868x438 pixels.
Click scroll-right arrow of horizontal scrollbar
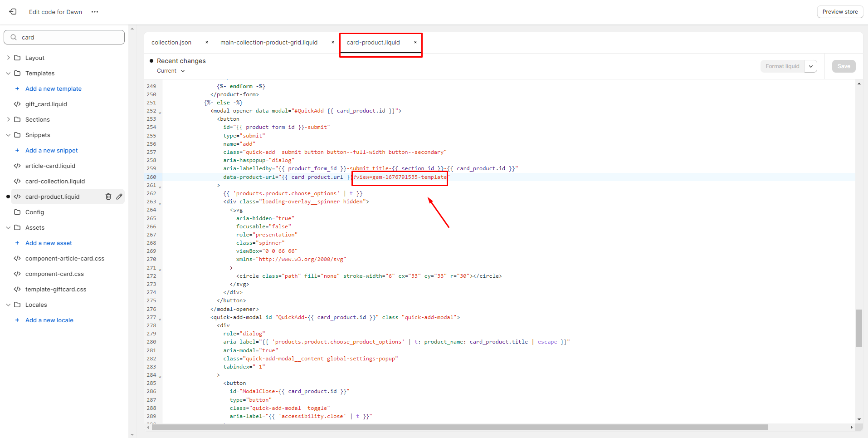click(851, 427)
